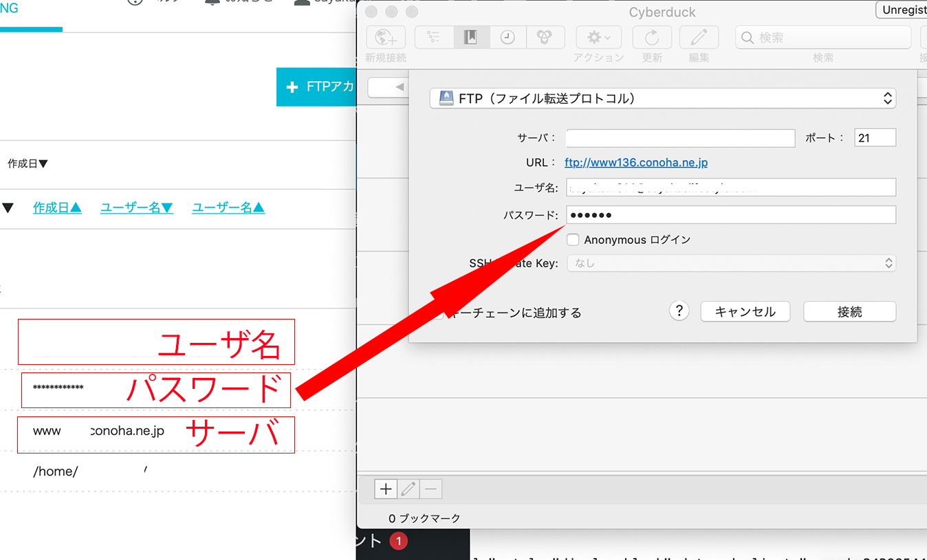Enable the Anonymous ログイン checkbox
The width and height of the screenshot is (927, 560).
click(x=572, y=240)
